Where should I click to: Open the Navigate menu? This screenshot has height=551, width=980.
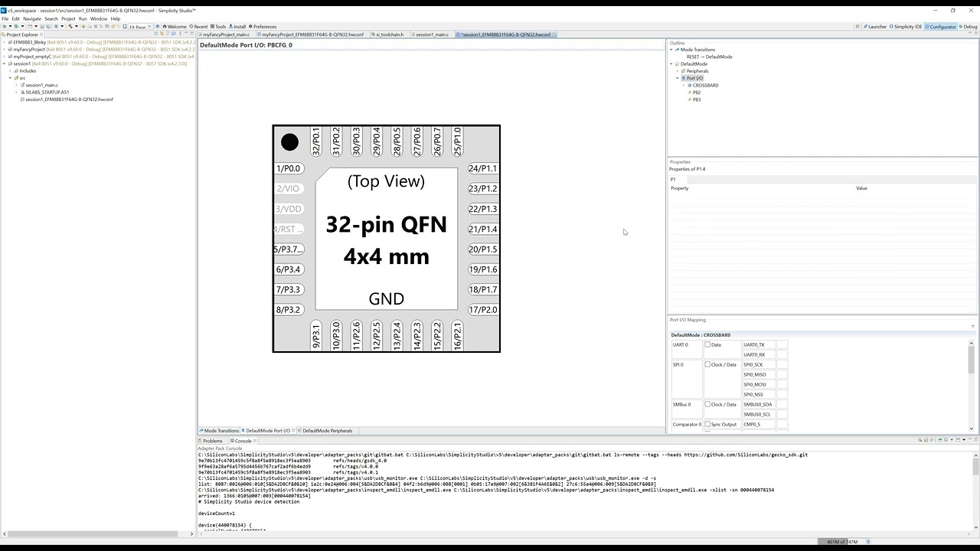[x=32, y=18]
